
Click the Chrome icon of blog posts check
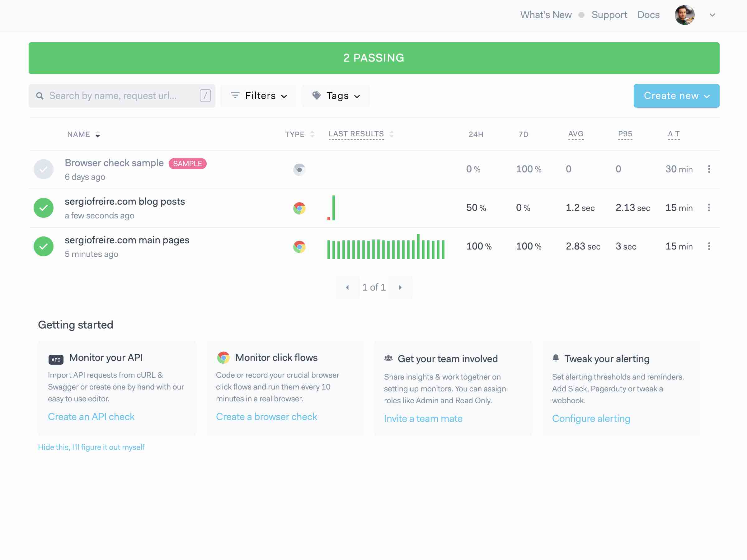tap(299, 208)
